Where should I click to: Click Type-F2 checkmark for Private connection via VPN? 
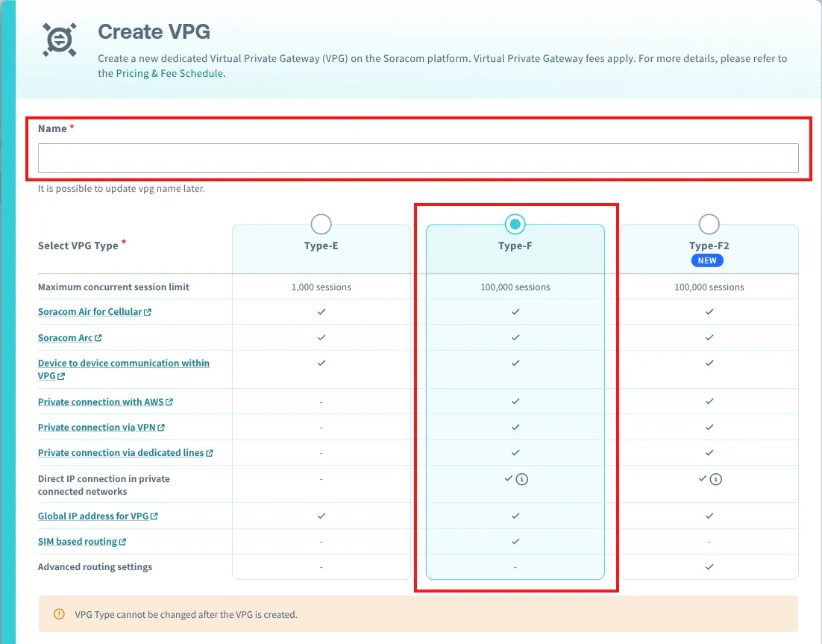tap(709, 428)
